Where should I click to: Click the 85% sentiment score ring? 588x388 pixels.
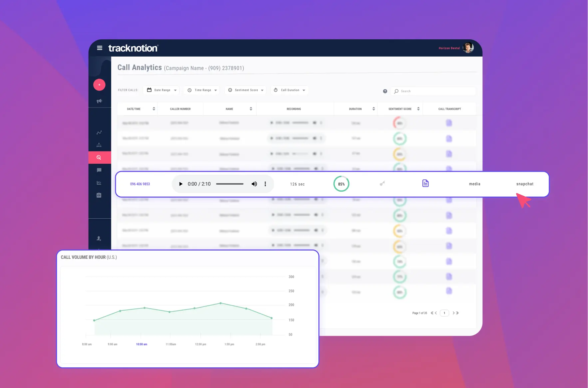(x=341, y=184)
